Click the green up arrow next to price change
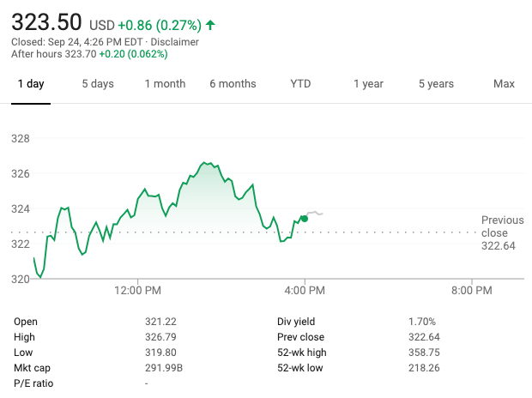Image resolution: width=532 pixels, height=398 pixels. pyautogui.click(x=211, y=25)
